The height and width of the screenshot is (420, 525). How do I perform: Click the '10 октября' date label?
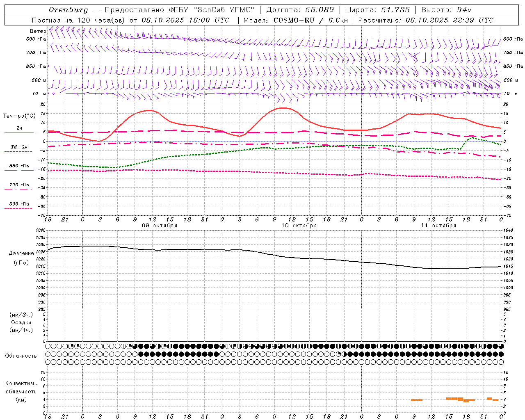[x=299, y=226]
